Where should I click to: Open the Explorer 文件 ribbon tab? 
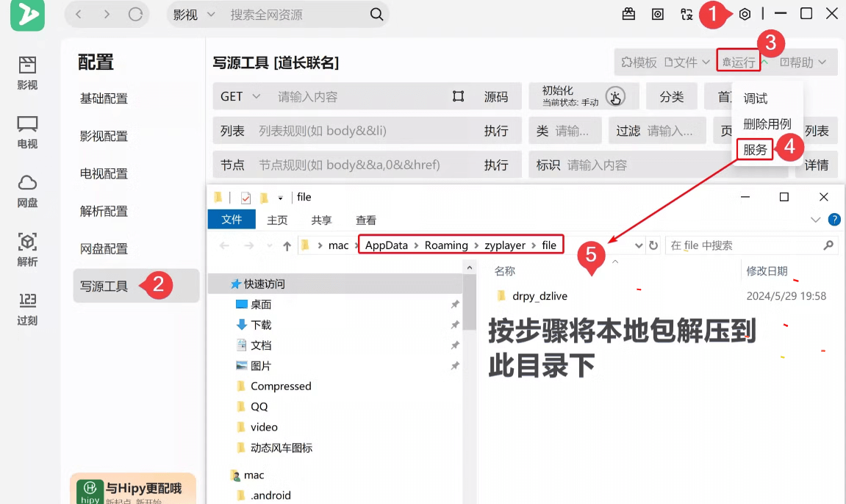pos(232,220)
